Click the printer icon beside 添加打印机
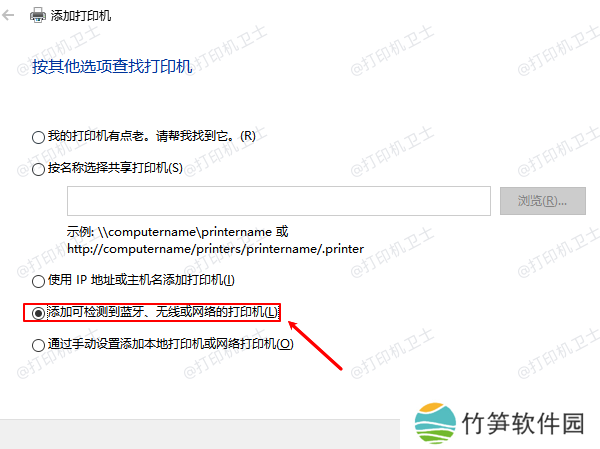The image size is (600, 449). pos(38,16)
